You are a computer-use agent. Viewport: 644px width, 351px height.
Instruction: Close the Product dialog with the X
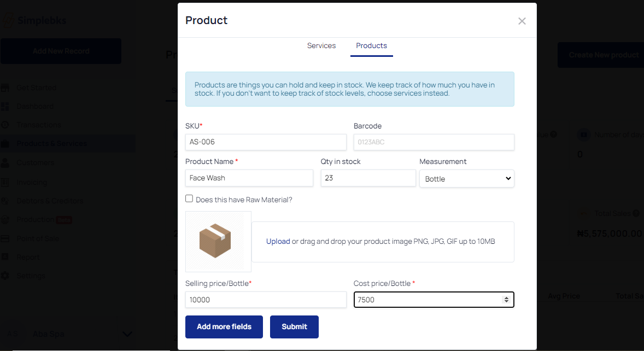(x=522, y=21)
